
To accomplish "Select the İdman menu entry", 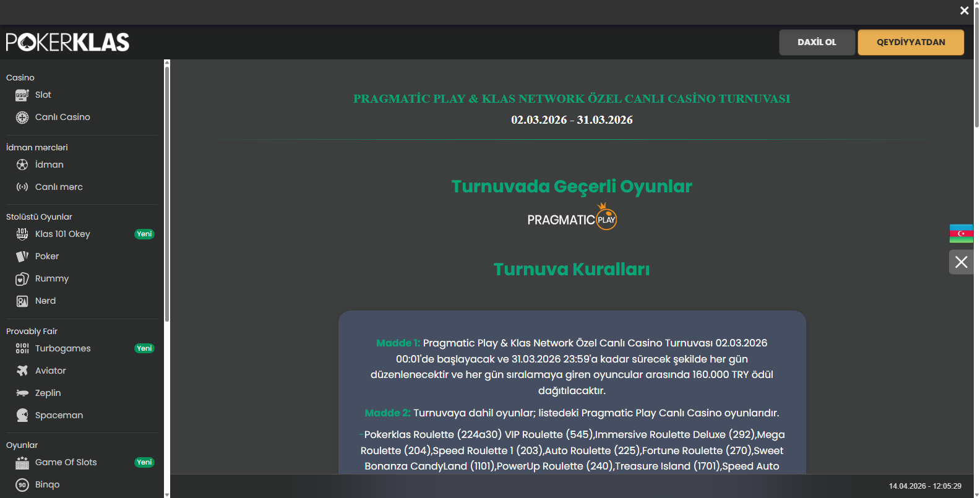I will pyautogui.click(x=49, y=165).
